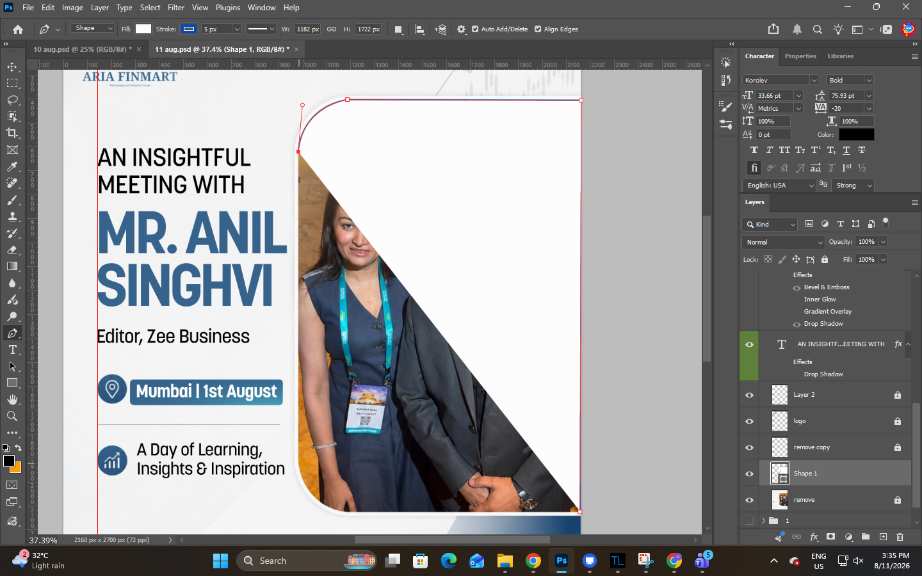Select the Zoom tool
Image resolution: width=922 pixels, height=576 pixels.
tap(12, 416)
